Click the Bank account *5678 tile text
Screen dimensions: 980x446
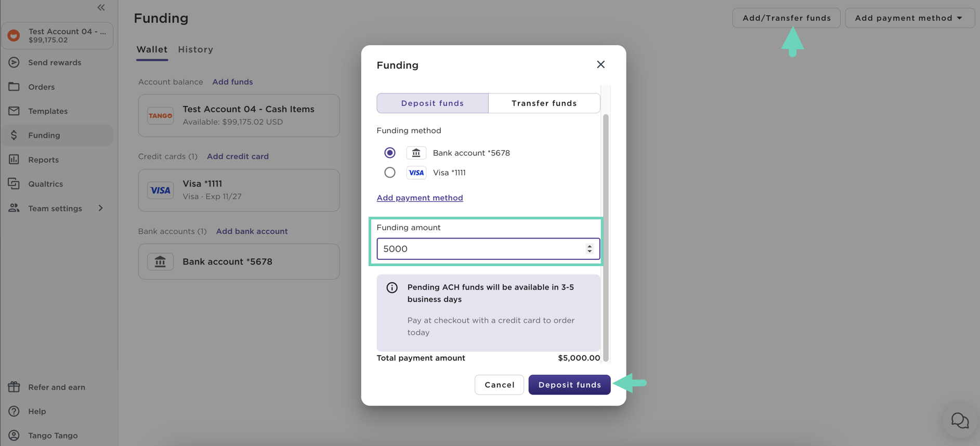tap(227, 261)
